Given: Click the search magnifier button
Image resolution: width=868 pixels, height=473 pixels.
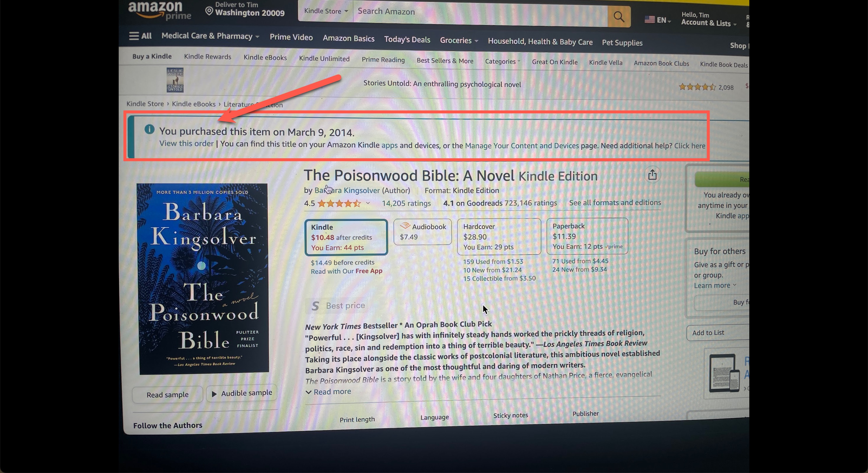Looking at the screenshot, I should (x=619, y=16).
